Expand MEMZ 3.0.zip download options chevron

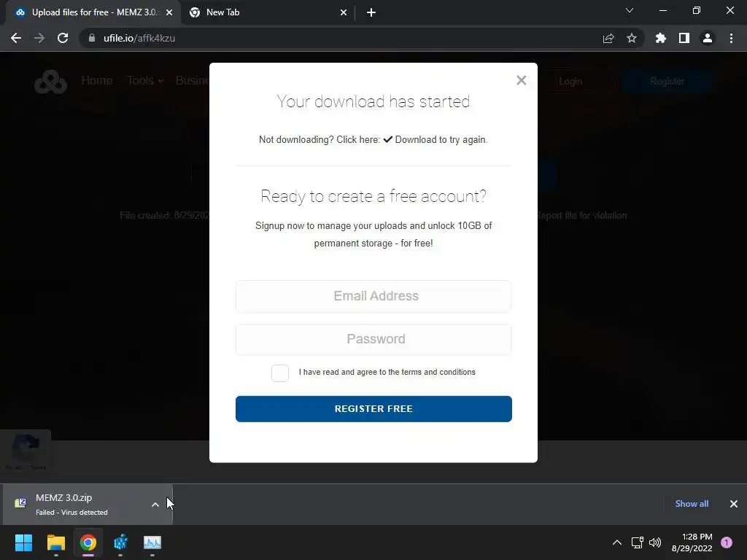coord(155,505)
